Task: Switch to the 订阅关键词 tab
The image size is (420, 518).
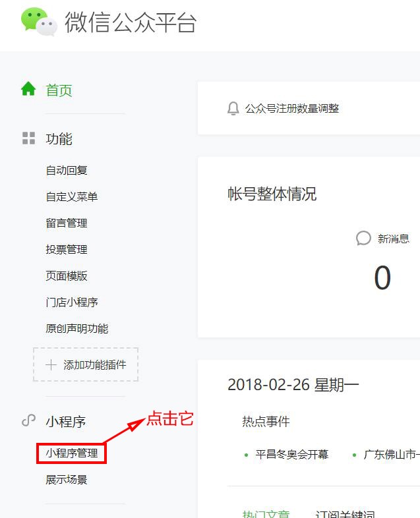Action: tap(345, 513)
